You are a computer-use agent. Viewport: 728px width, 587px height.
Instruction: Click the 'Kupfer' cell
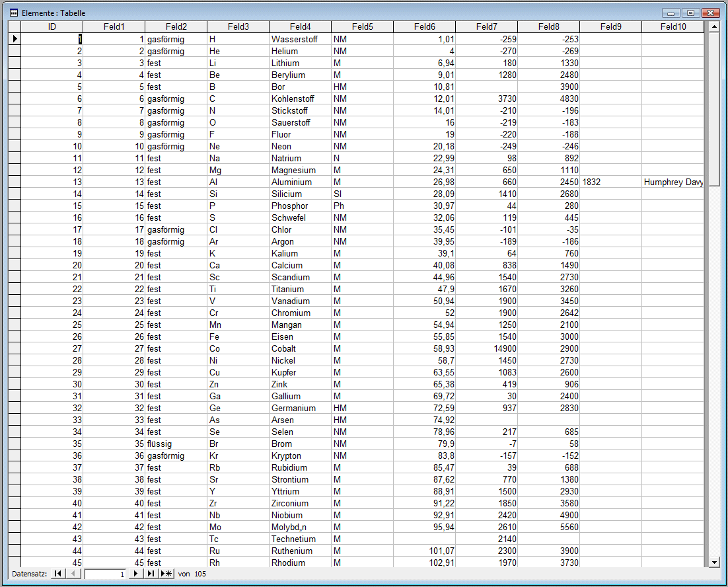tap(301, 372)
